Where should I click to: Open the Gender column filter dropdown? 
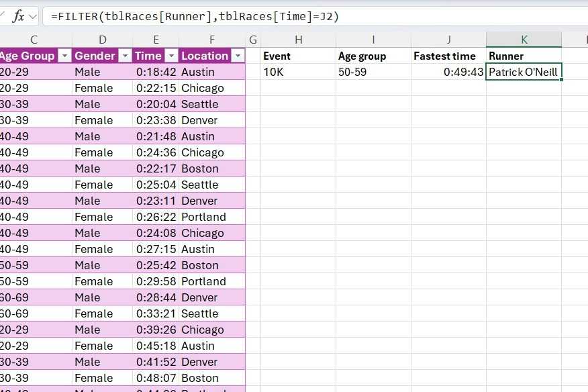[x=126, y=56]
